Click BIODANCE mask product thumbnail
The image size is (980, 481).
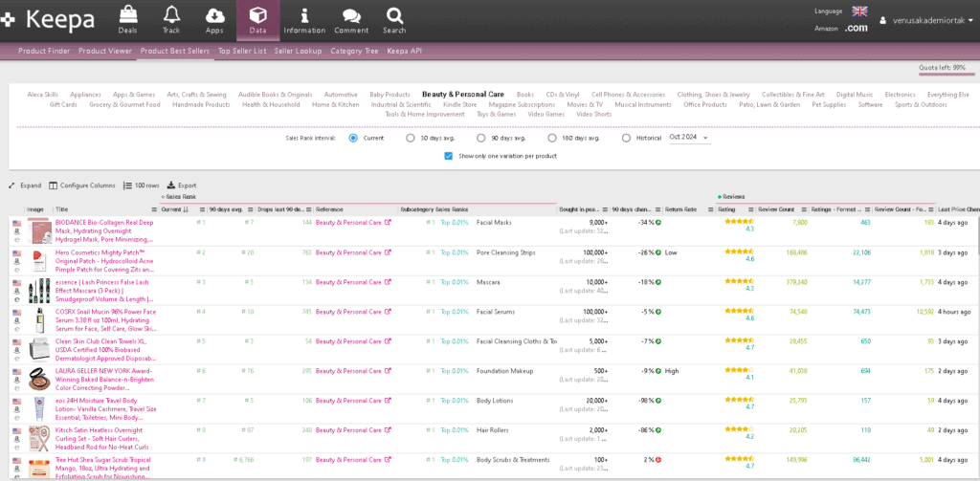(38, 230)
